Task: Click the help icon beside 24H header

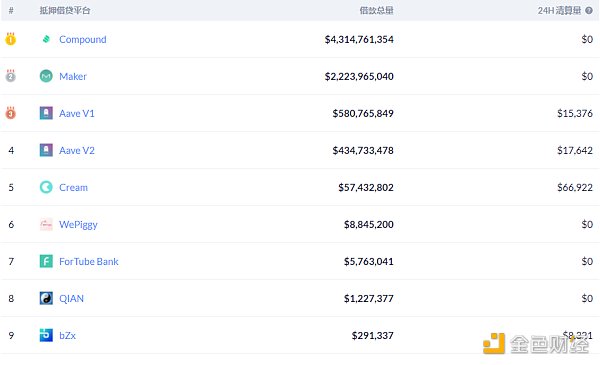Action: point(589,11)
